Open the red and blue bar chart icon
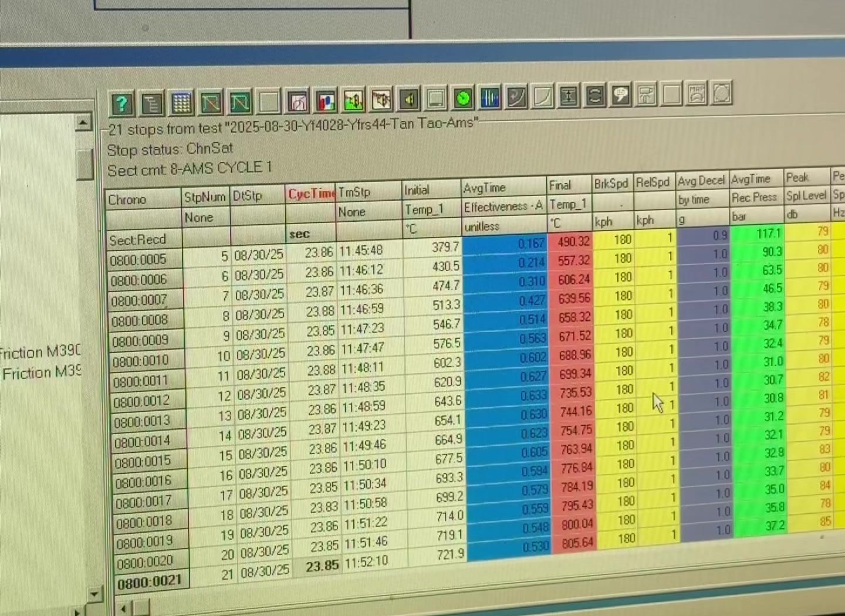 point(326,101)
